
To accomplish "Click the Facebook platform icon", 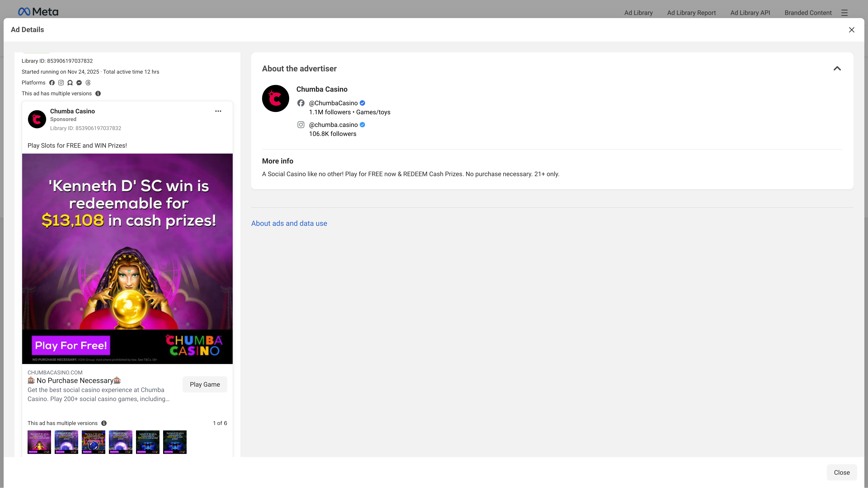I will [52, 83].
